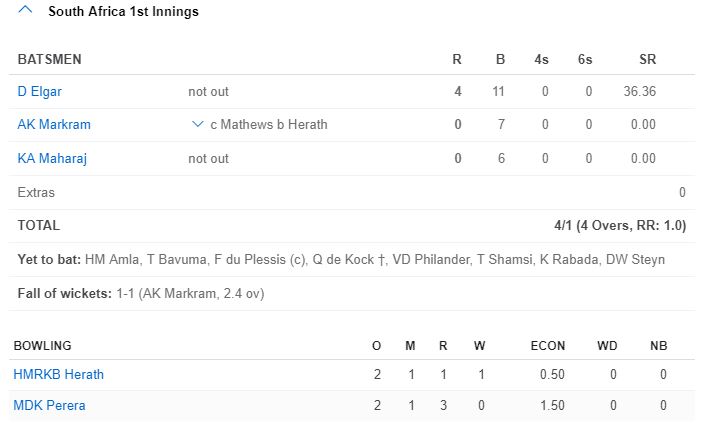Image resolution: width=702 pixels, height=438 pixels.
Task: Click D Elgar's not out status
Action: [x=208, y=92]
